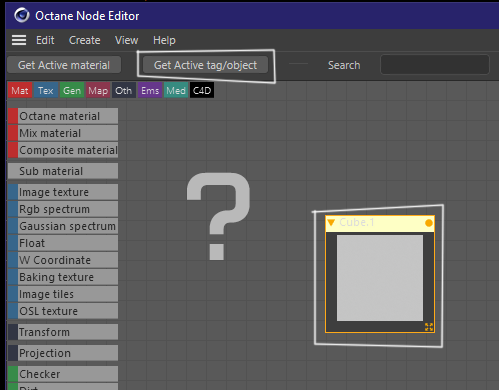Toggle the C4D node filter
This screenshot has height=390, width=499.
coord(202,90)
